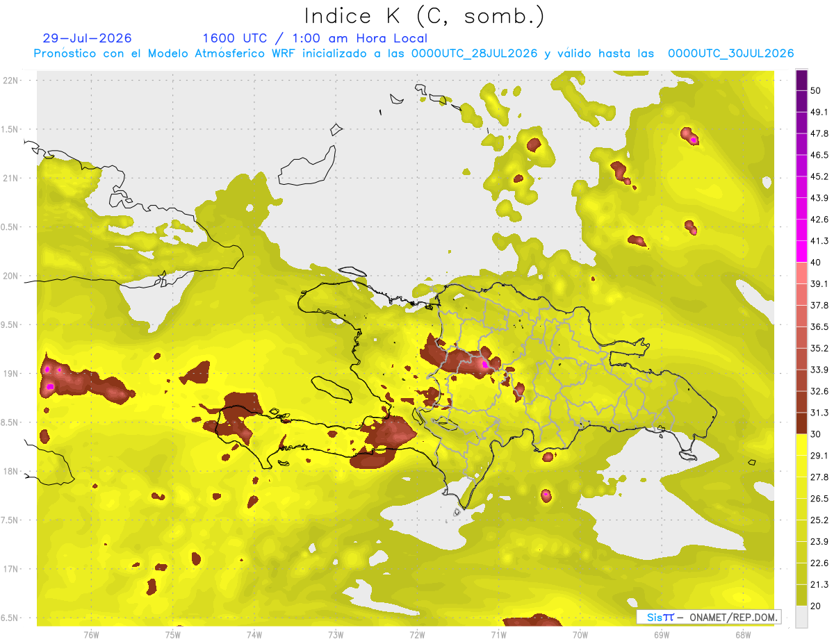
Task: Click legend value '39.1'
Action: [819, 284]
